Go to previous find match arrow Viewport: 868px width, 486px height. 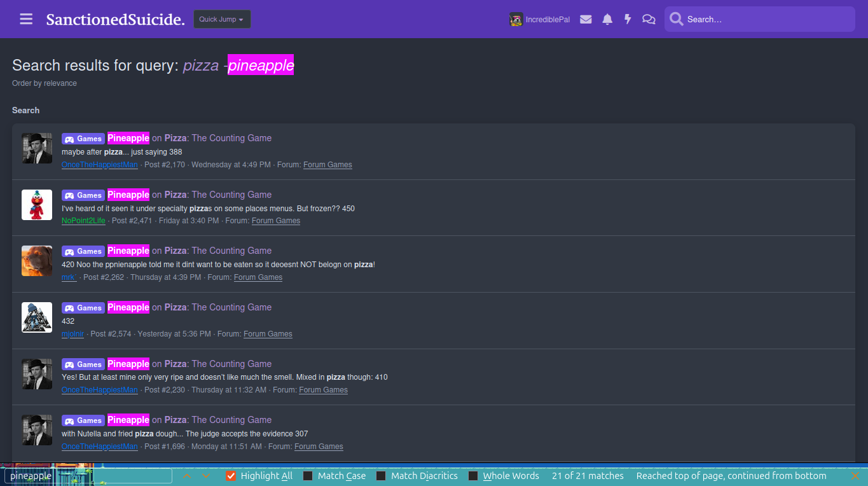point(187,476)
